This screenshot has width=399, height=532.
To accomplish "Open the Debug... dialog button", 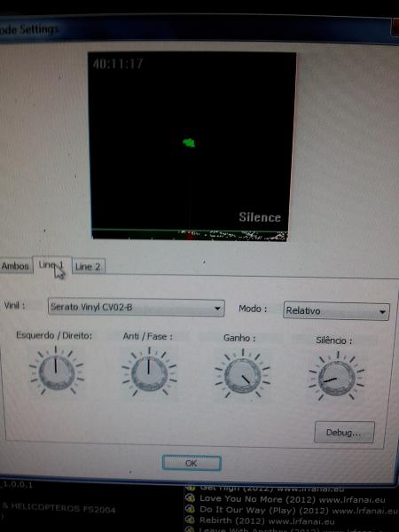I will tap(344, 433).
